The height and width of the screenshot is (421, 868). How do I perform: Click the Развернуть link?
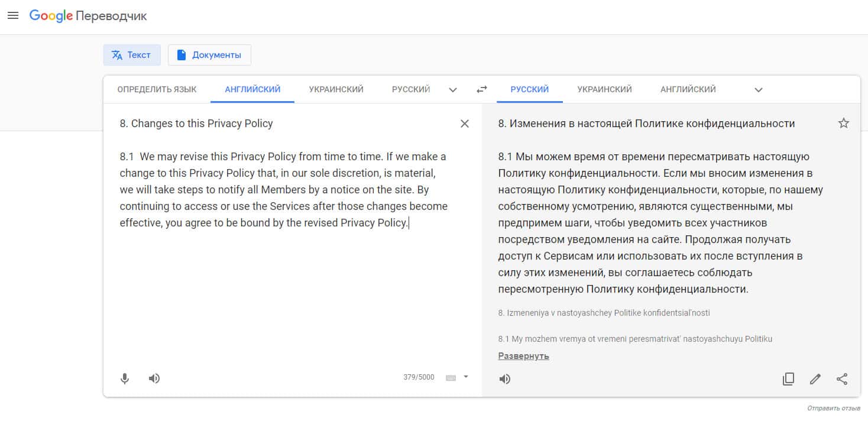(x=523, y=356)
